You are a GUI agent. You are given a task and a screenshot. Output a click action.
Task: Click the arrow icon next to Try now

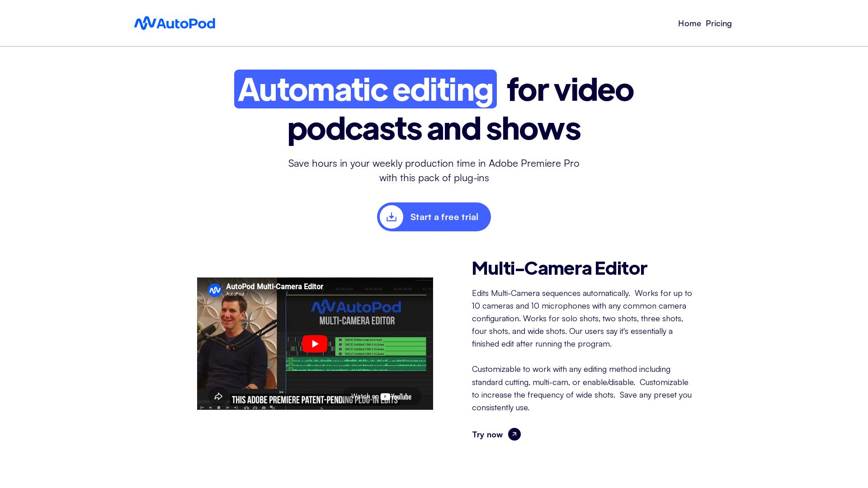point(514,434)
